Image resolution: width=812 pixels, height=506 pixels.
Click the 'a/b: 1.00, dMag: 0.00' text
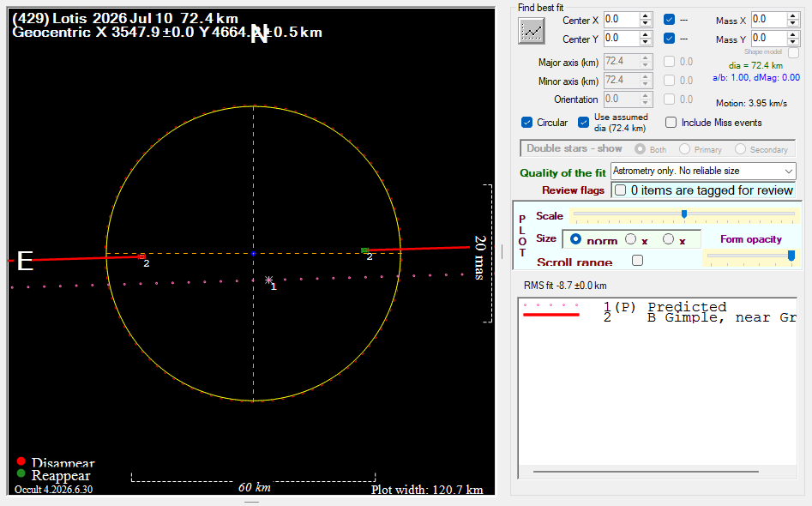click(x=756, y=78)
